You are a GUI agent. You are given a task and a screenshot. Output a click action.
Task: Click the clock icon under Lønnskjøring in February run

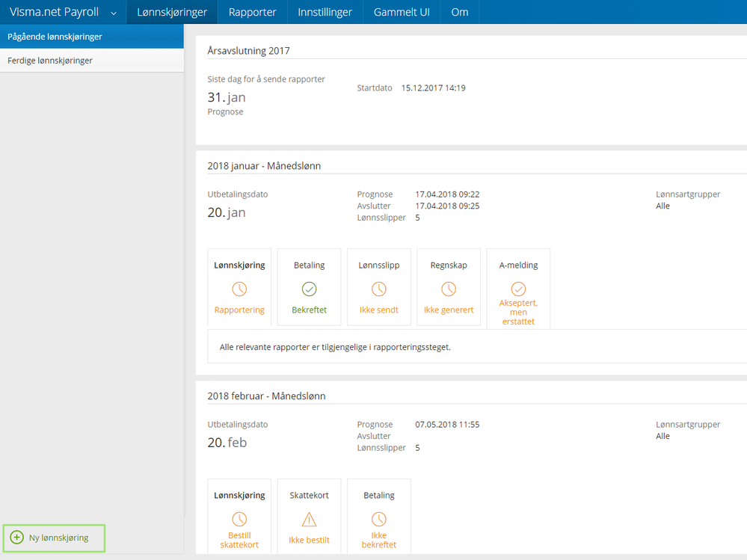tap(239, 519)
